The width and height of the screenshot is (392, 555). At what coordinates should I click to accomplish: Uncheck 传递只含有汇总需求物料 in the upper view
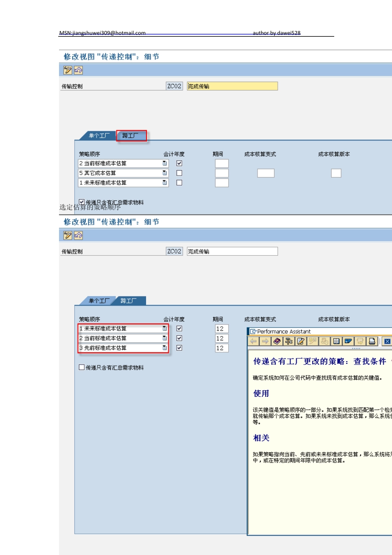tap(82, 202)
